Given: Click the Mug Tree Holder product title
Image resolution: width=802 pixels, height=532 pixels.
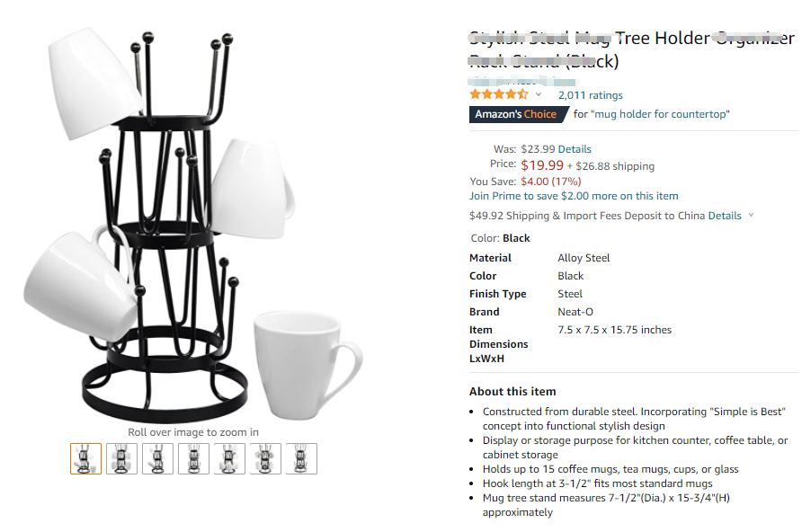Looking at the screenshot, I should click(x=631, y=39).
